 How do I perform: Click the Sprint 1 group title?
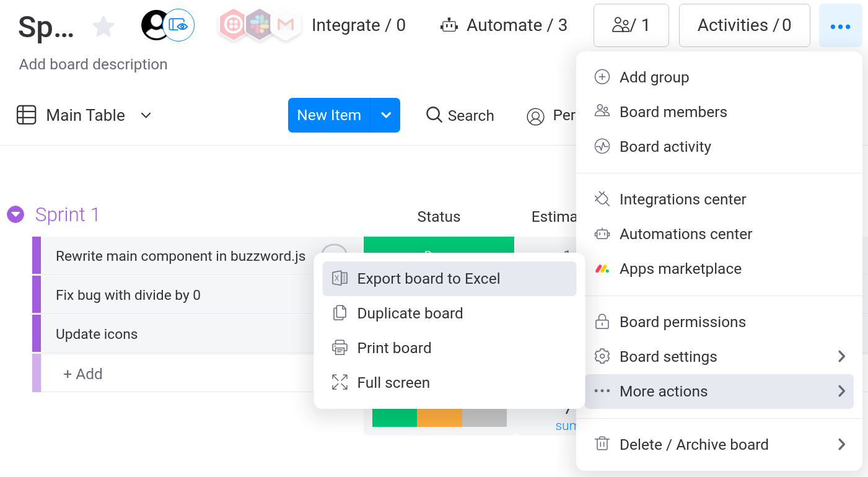click(67, 214)
